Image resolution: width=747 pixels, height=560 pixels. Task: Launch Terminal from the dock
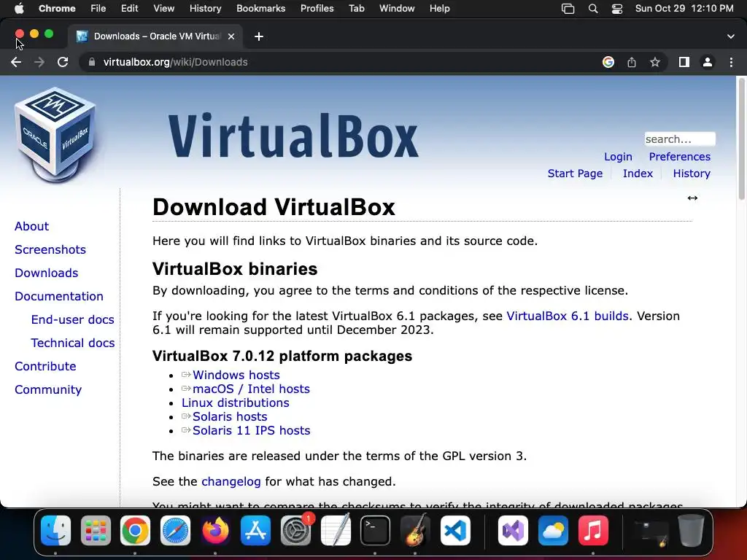tap(376, 531)
